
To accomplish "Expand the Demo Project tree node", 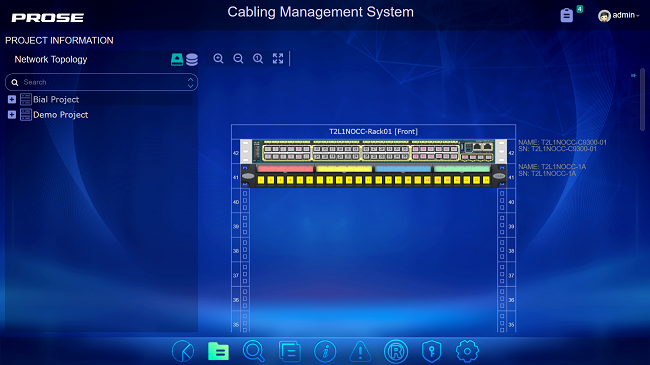I will tap(12, 114).
